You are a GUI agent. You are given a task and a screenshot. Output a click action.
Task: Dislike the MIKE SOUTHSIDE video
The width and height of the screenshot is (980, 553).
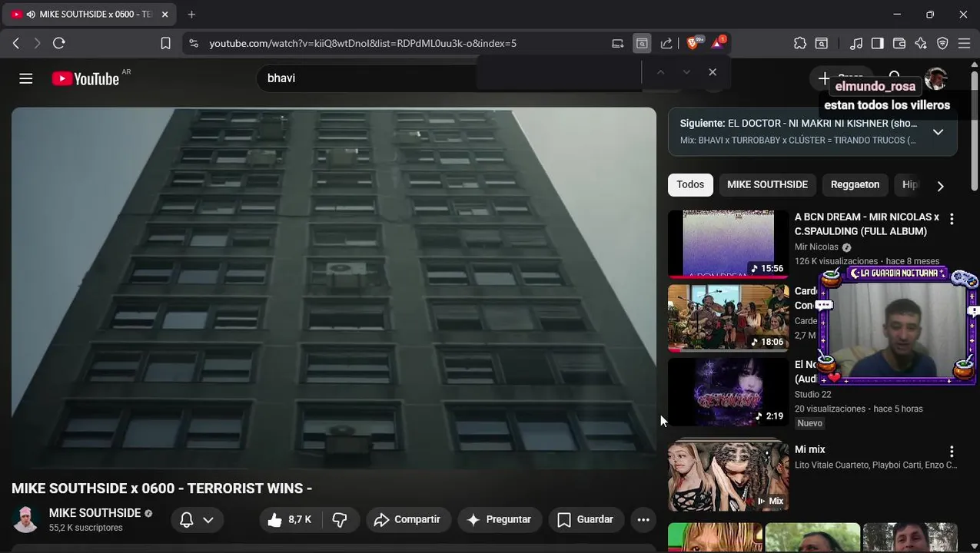(x=340, y=520)
